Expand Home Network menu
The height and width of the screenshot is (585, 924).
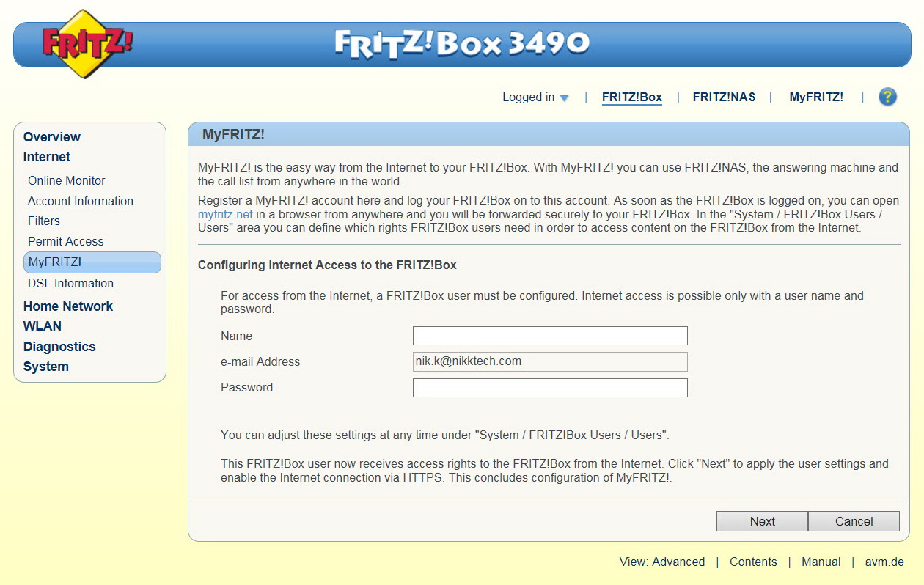click(x=68, y=306)
